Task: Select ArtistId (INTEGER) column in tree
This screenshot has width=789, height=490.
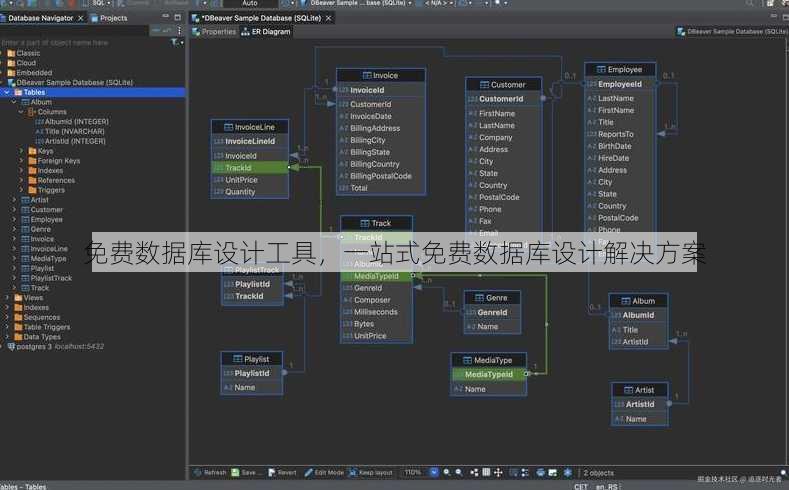Action: 70,141
